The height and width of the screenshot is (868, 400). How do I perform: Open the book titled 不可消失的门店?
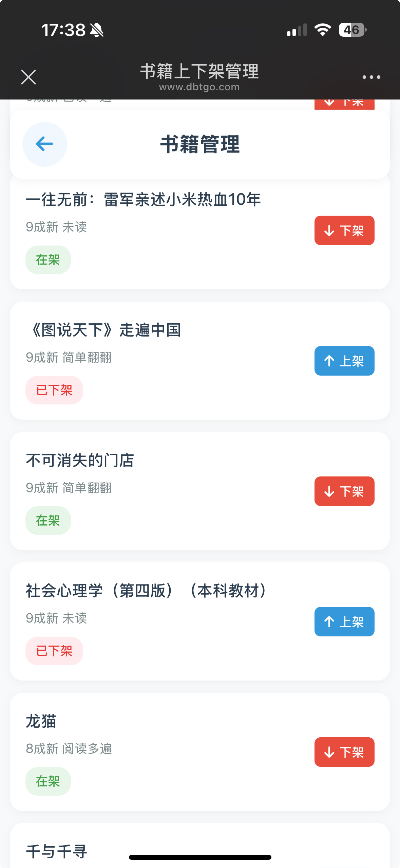pyautogui.click(x=80, y=461)
